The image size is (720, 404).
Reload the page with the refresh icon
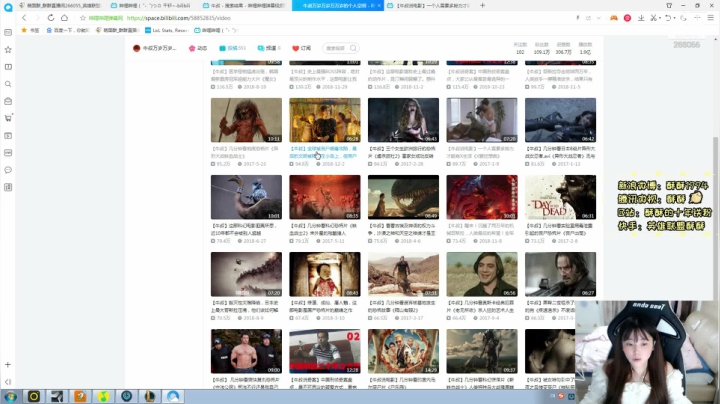(x=51, y=18)
